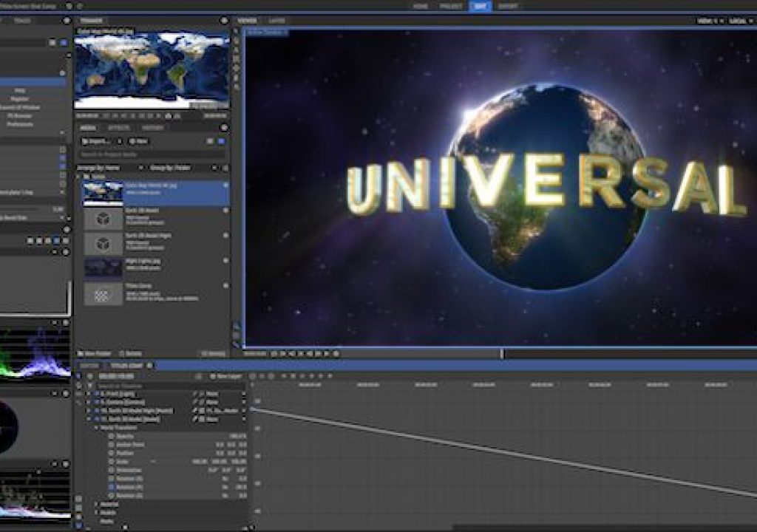Click the Search in Project Media field
Viewport: 757px width, 532px height.
[x=151, y=154]
